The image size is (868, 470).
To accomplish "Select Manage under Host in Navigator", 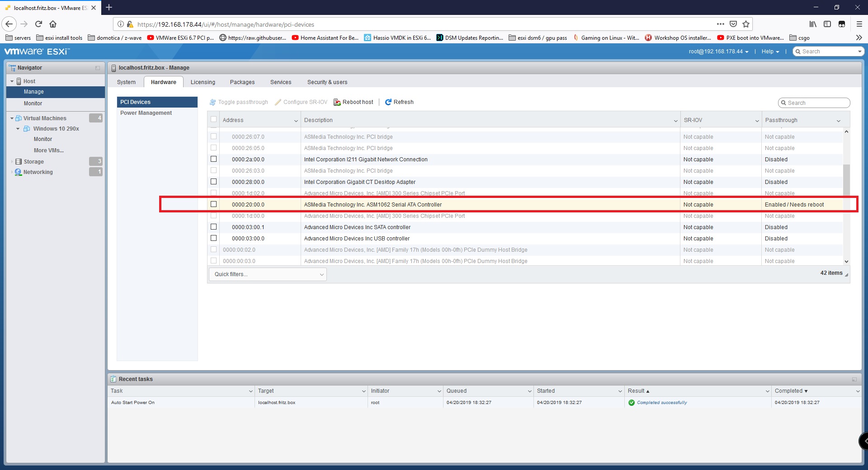I will pos(56,92).
